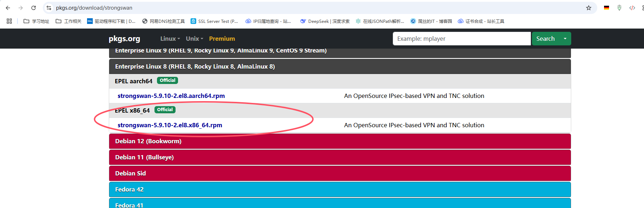Image resolution: width=644 pixels, height=208 pixels.
Task: Click the red code brackets extension icon
Action: pos(632,8)
